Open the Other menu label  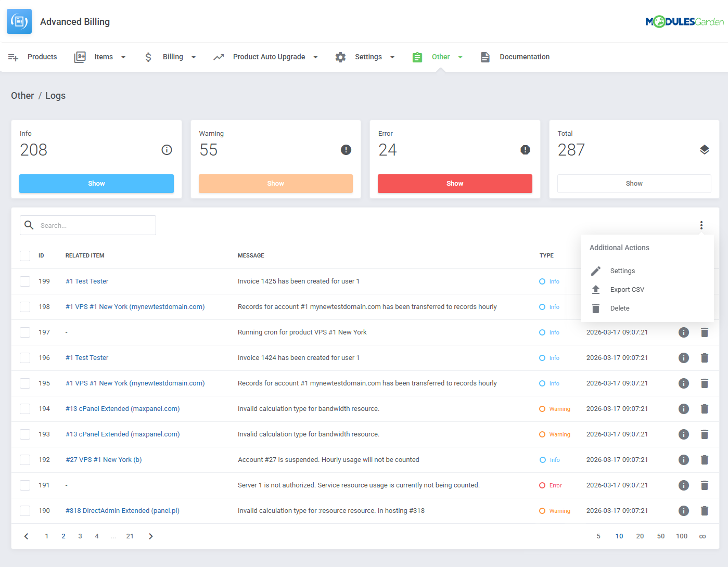click(x=441, y=57)
